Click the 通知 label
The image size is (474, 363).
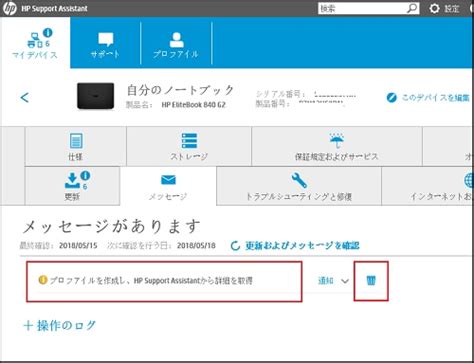click(326, 281)
